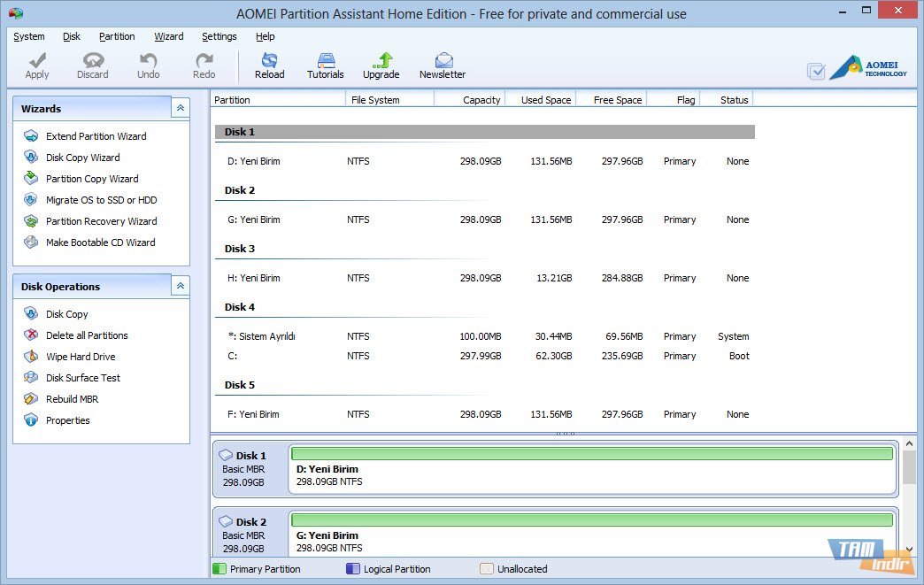Open the Wizard menu

[x=168, y=36]
